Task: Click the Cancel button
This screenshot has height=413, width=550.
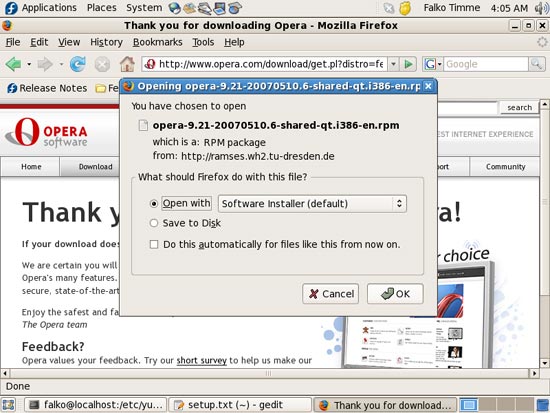Action: pos(330,294)
